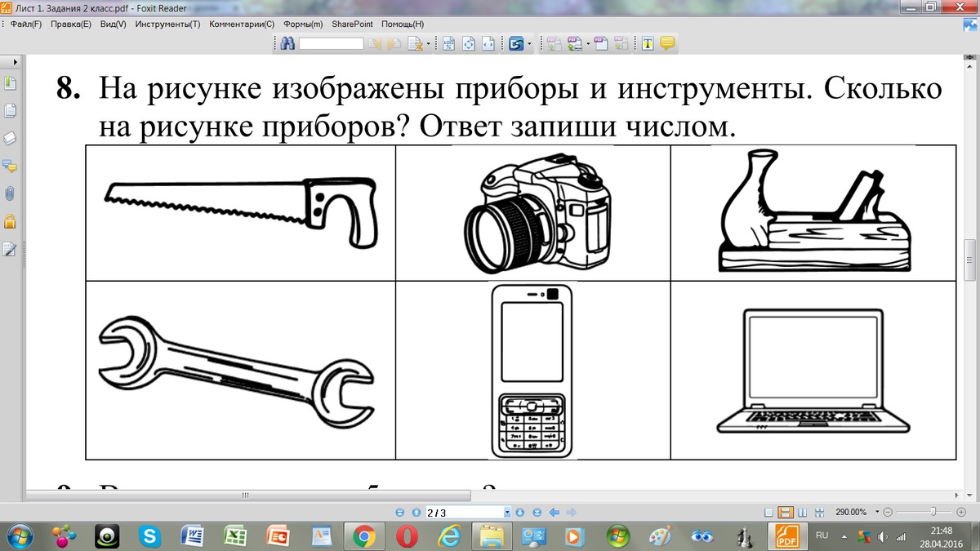The width and height of the screenshot is (980, 551).
Task: Go to the next page arrow
Action: tap(520, 512)
